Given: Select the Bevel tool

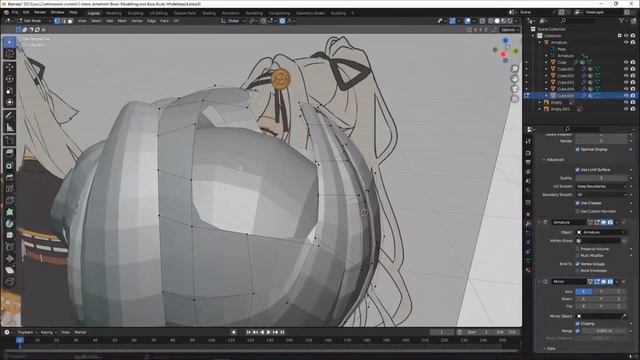Looking at the screenshot, I should (x=9, y=177).
